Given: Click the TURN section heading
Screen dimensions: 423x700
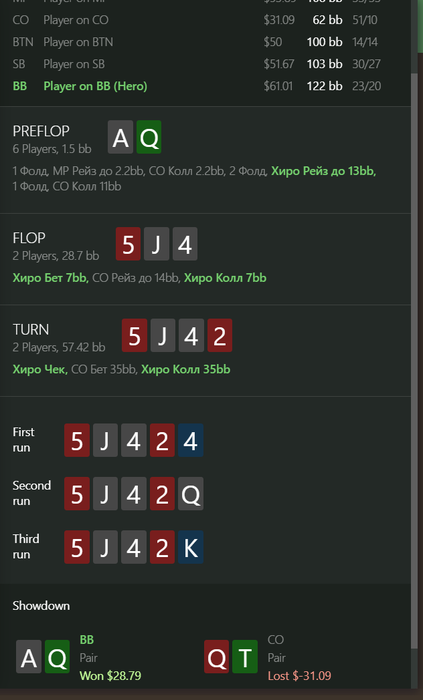Looking at the screenshot, I should [x=31, y=329].
